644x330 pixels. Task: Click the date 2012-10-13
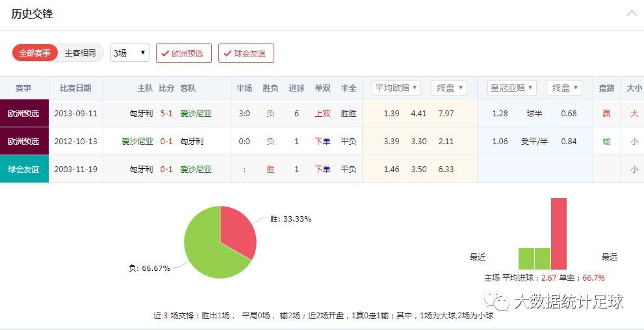pyautogui.click(x=75, y=141)
